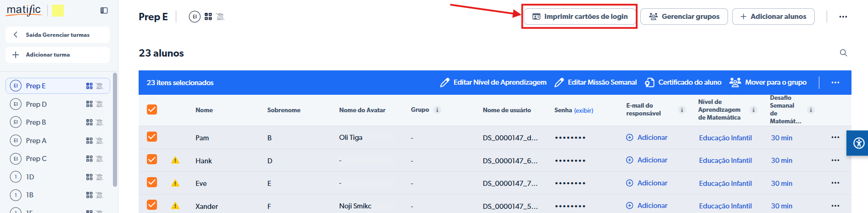The height and width of the screenshot is (213, 868).
Task: Click the sidebar vertical scrollbar
Action: pyautogui.click(x=115, y=129)
